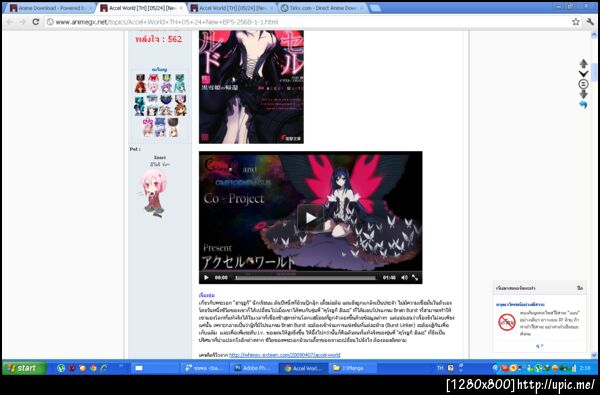Click the blue return arrow floating icon
Viewport: 600px width, 395px height.
coord(583,104)
